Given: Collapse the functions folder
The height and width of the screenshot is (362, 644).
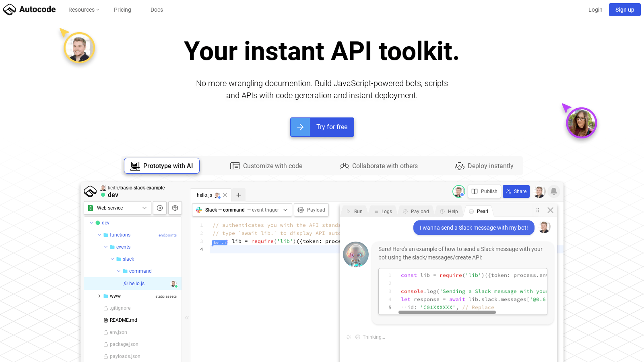Looking at the screenshot, I should [x=99, y=235].
